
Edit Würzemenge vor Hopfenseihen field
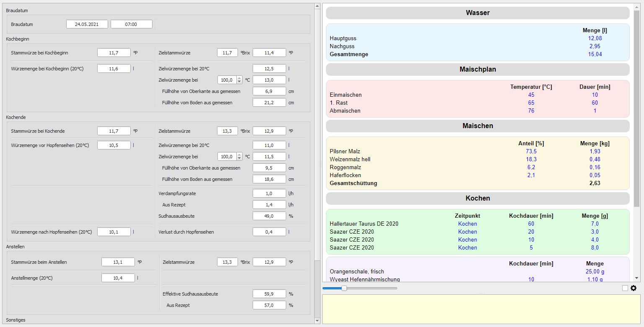tap(114, 145)
